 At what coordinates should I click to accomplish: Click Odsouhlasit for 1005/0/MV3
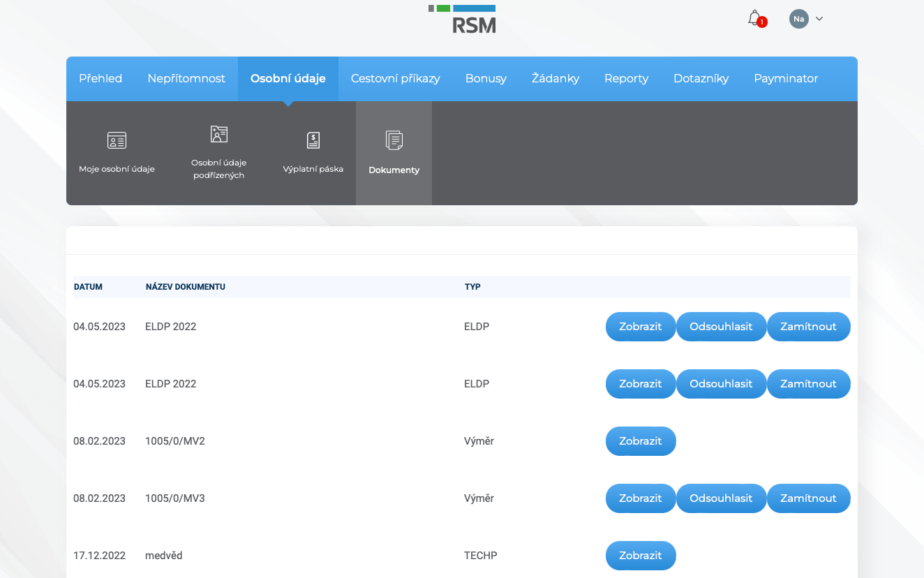coord(721,498)
